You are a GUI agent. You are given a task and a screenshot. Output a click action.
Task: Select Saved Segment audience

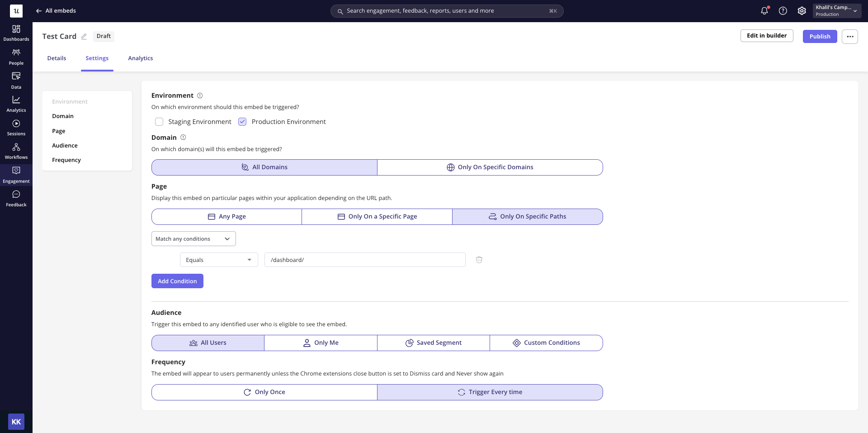point(434,343)
